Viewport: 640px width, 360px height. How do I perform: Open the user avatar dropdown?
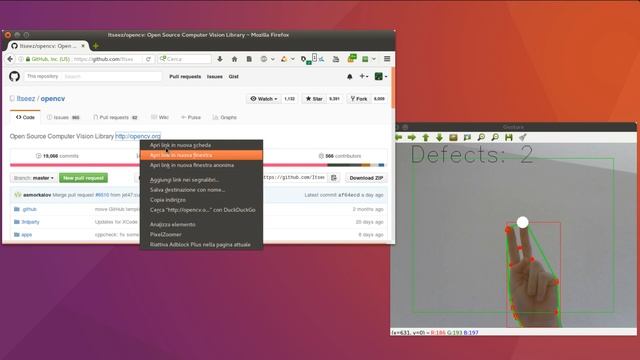381,76
